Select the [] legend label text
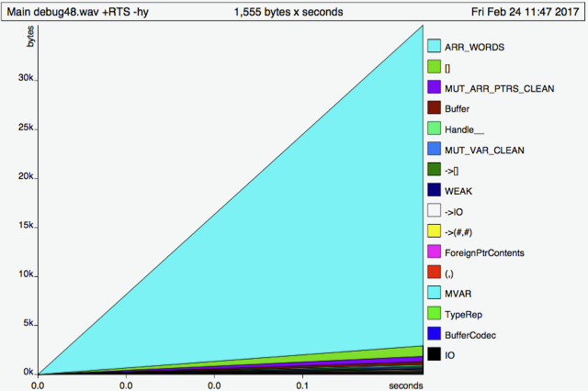 coord(447,68)
